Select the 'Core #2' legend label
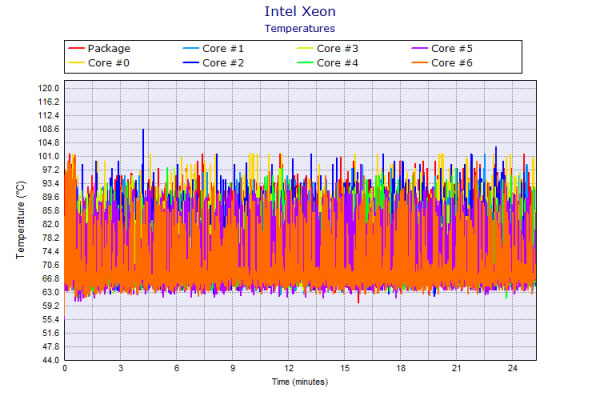This screenshot has height=400, width=600. pos(223,63)
